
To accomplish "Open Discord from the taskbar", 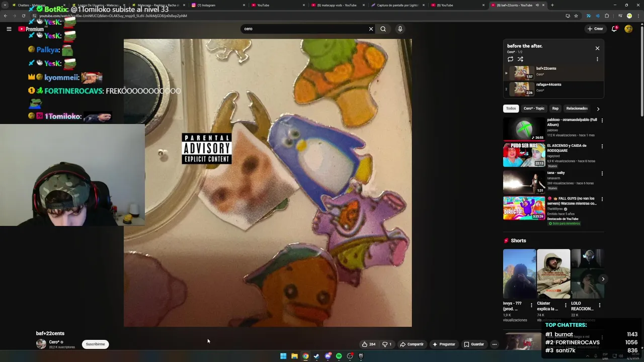I will tap(328, 356).
